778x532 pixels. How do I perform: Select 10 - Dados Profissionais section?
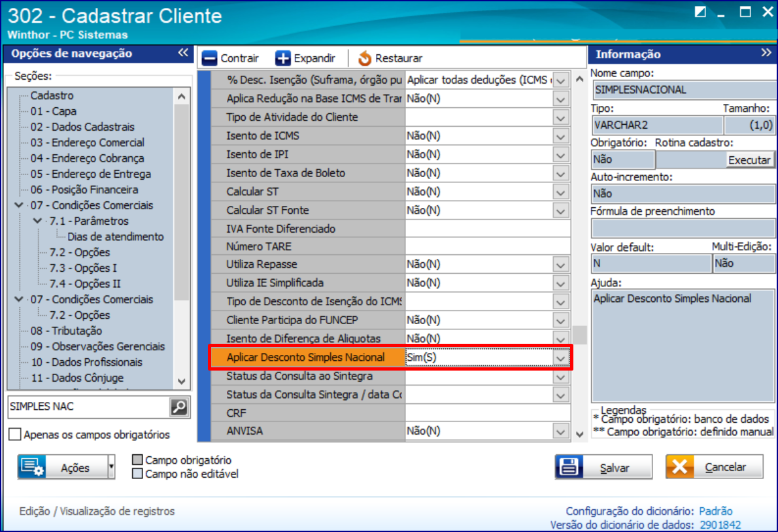click(86, 362)
